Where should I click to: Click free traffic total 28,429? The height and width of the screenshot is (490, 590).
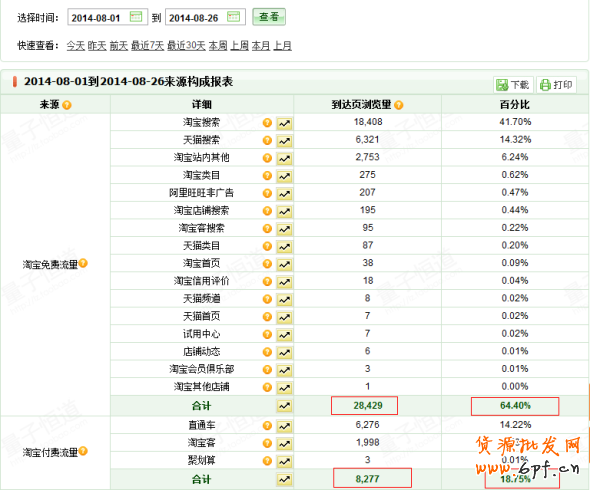[368, 406]
